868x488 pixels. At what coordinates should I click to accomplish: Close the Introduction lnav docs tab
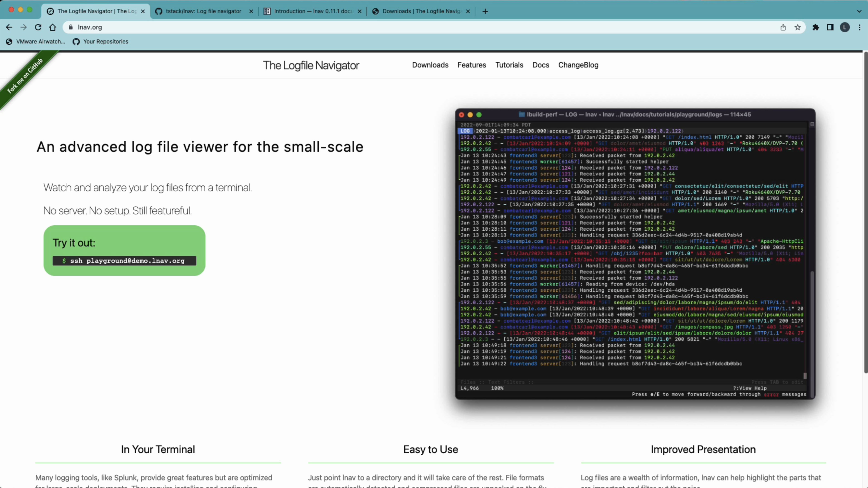[x=360, y=11]
